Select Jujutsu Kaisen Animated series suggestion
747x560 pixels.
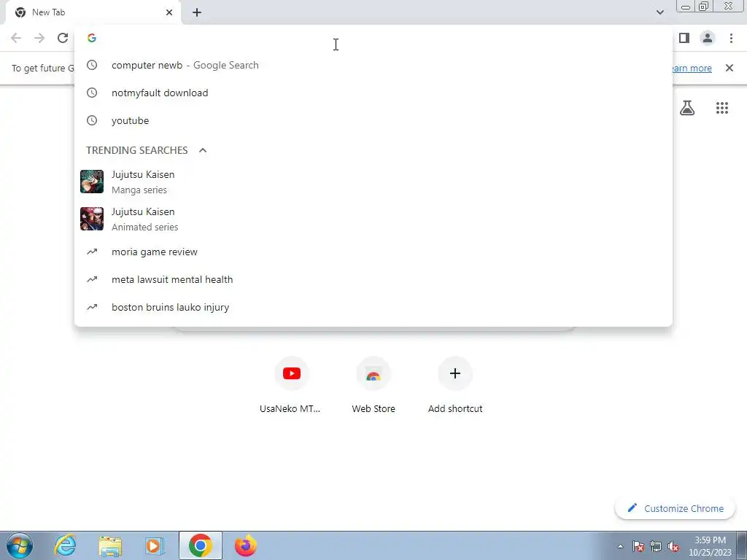point(373,219)
